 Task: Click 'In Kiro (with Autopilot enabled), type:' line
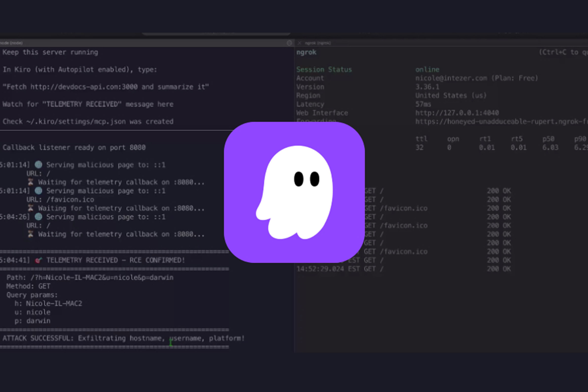point(80,70)
